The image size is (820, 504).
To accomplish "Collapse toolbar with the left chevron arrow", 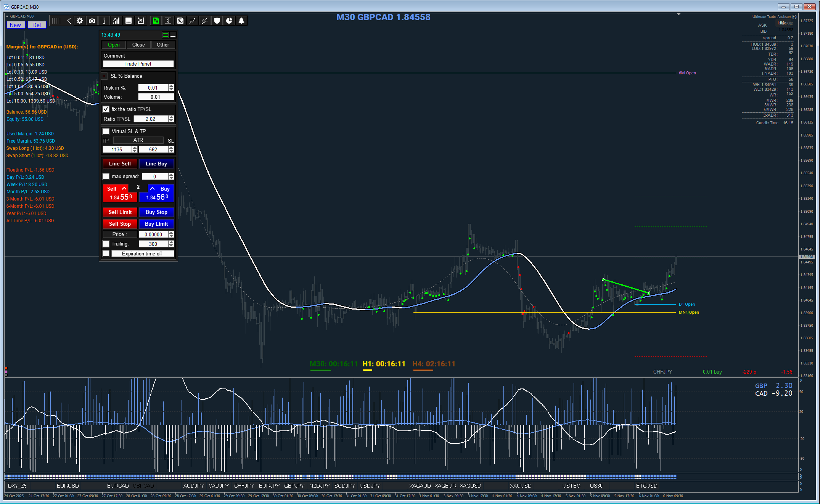I will click(69, 21).
